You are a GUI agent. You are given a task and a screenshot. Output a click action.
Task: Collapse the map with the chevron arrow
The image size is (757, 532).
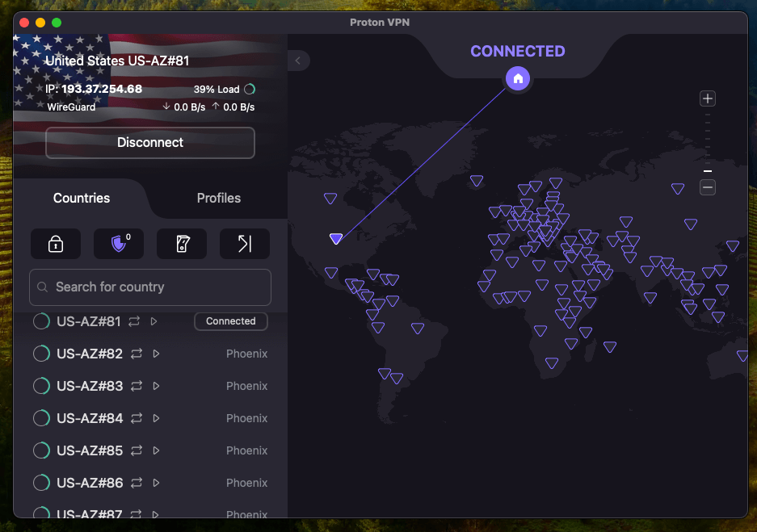pos(298,61)
